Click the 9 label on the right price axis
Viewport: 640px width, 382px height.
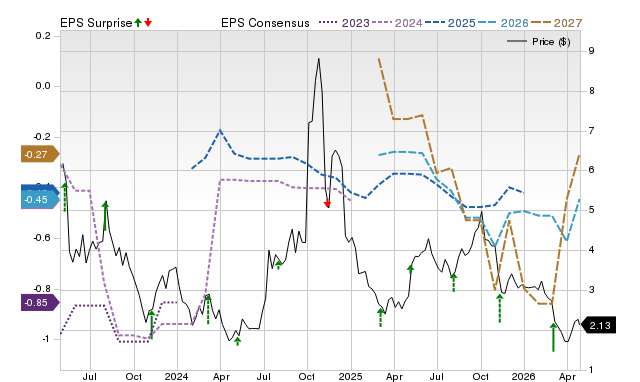[x=591, y=51]
